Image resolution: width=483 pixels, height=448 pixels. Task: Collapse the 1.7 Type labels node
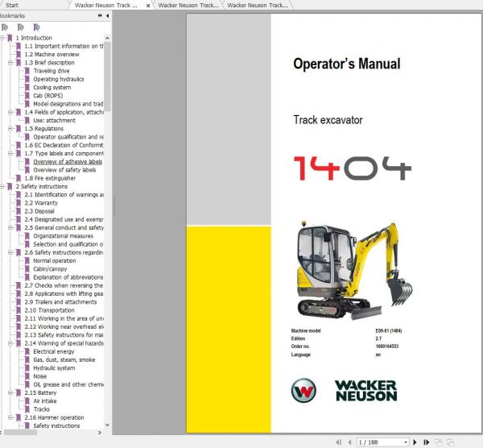[10, 153]
